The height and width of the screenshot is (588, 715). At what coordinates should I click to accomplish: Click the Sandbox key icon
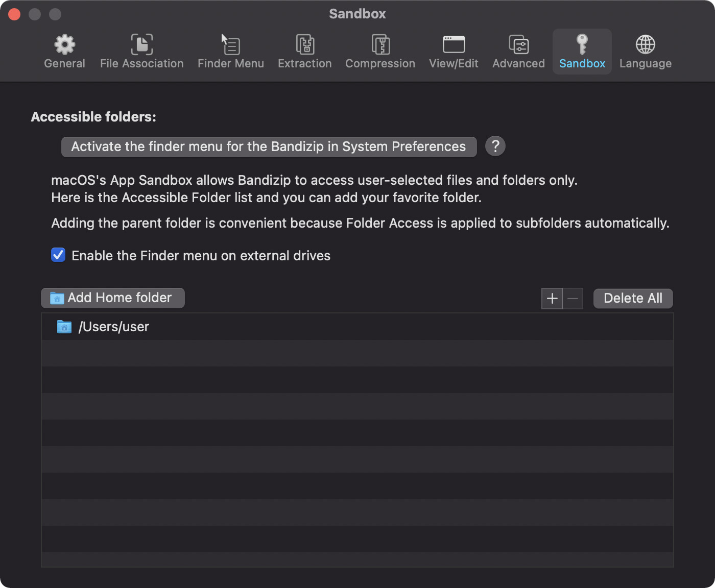click(x=582, y=45)
